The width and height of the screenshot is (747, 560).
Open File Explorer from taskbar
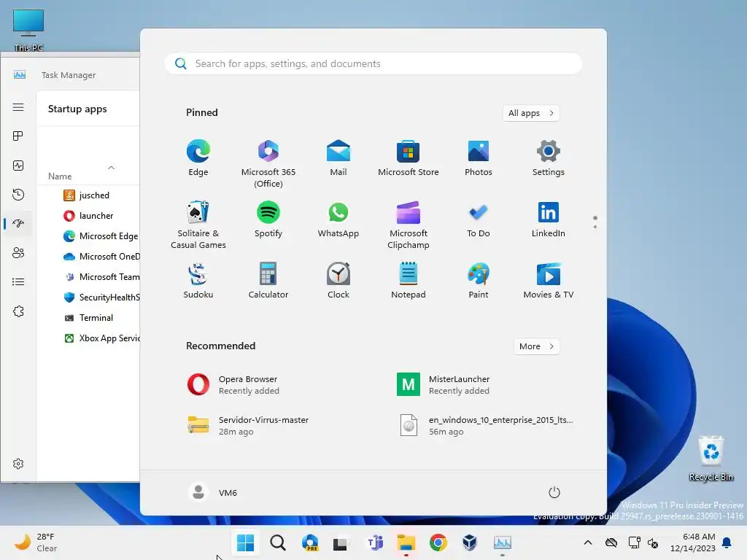406,542
